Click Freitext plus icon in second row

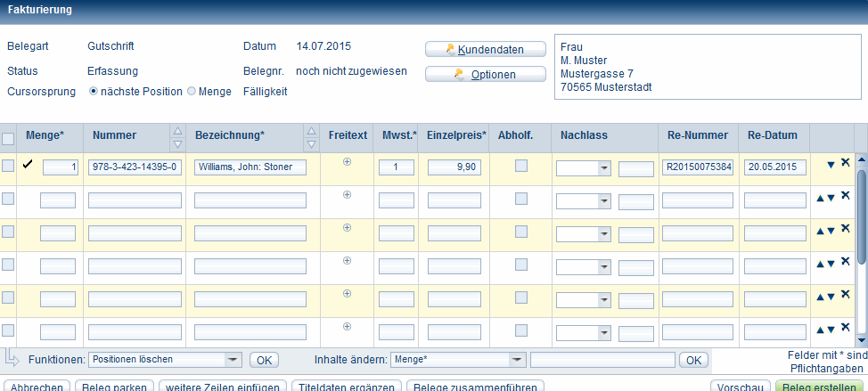pos(348,194)
